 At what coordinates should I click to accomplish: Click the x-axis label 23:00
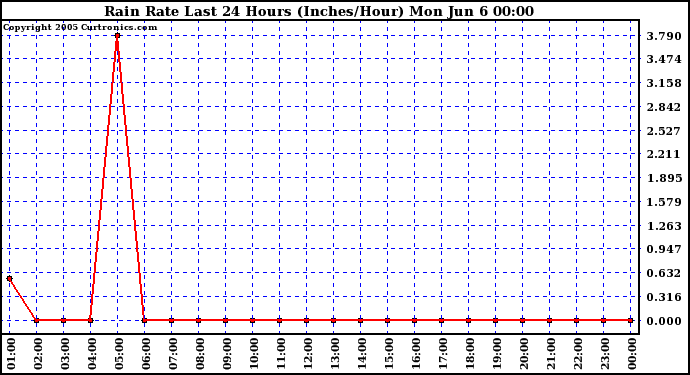pos(605,353)
